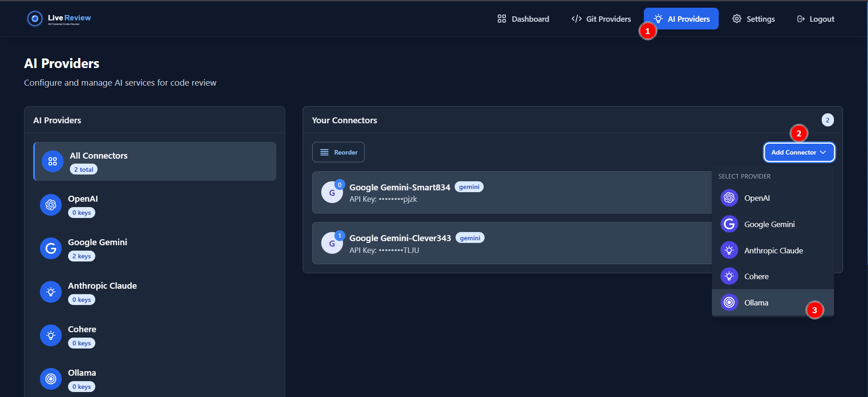Viewport: 868px width, 397px height.
Task: Open the Dashboard page
Action: point(523,19)
